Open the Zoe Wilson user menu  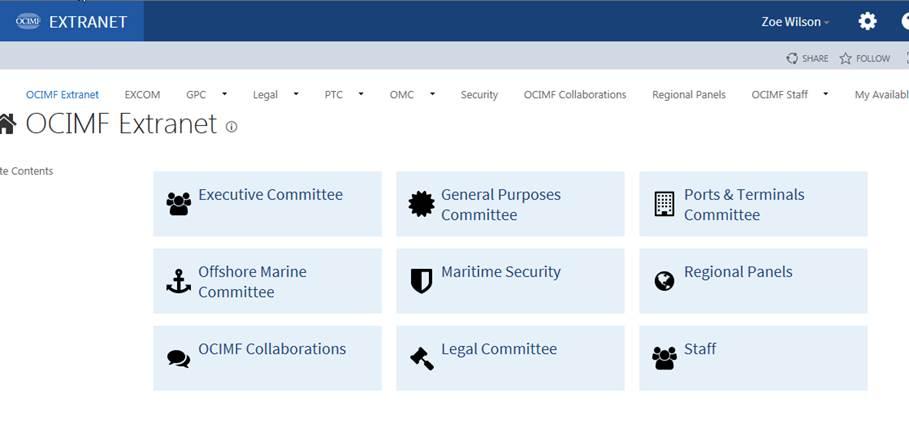click(x=795, y=22)
